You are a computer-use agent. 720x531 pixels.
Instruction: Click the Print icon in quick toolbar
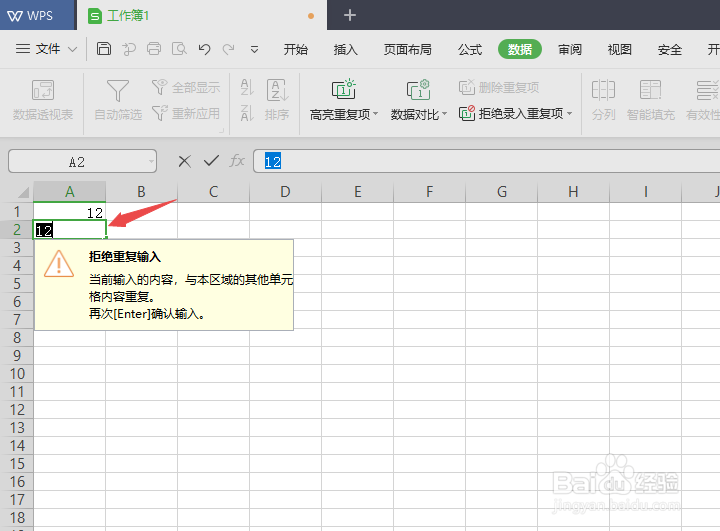[154, 49]
